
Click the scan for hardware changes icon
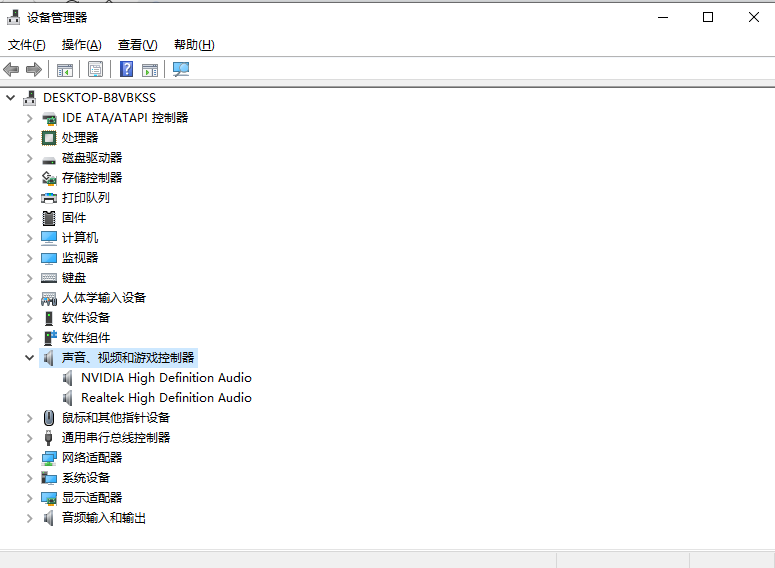181,69
